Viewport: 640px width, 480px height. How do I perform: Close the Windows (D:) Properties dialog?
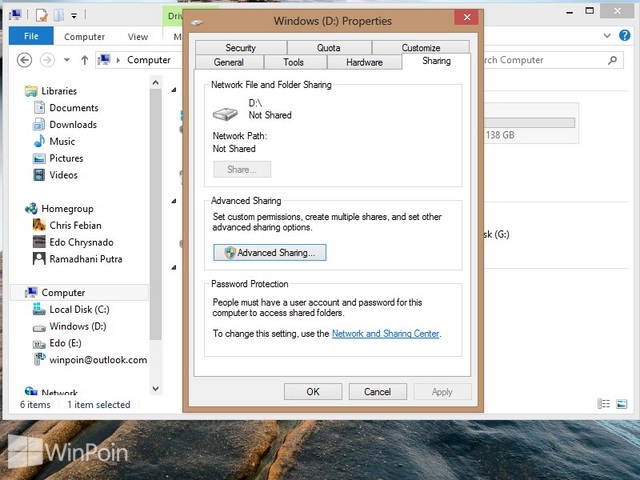tap(467, 17)
